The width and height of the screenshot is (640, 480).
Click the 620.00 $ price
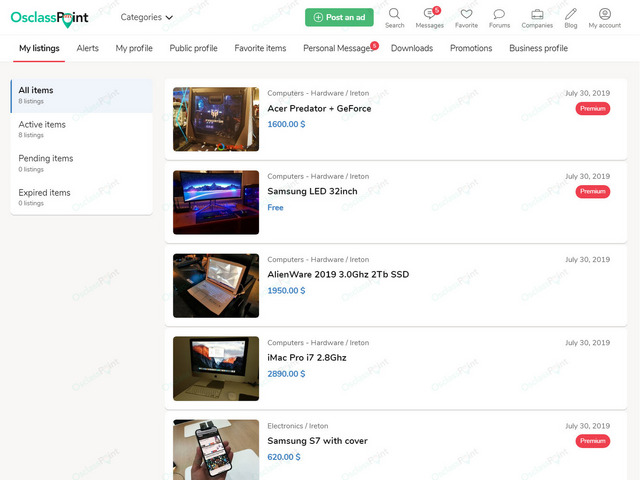click(x=284, y=457)
